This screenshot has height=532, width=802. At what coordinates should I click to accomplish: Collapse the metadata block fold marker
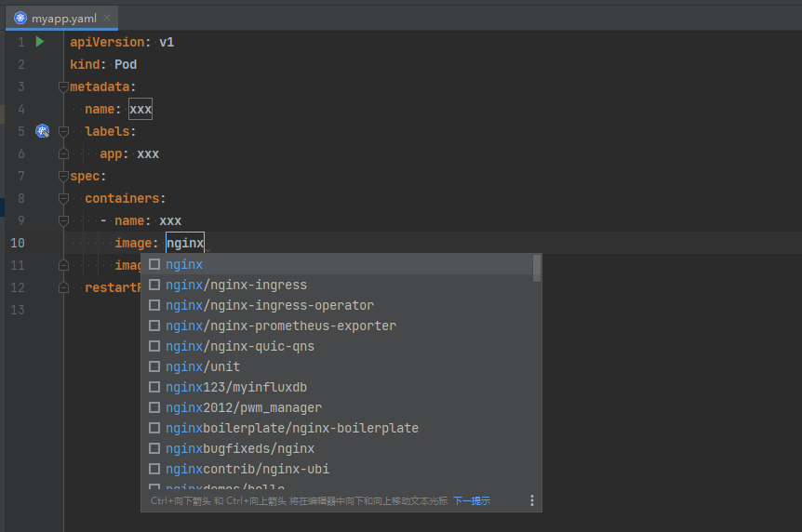tap(63, 86)
